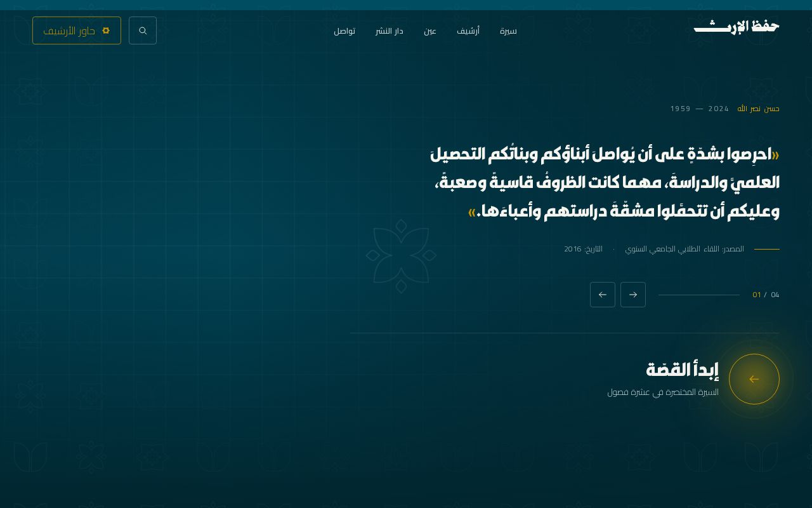Image resolution: width=812 pixels, height=508 pixels.
Task: Show the previous quote with the left-arrow button
Action: coord(603,295)
